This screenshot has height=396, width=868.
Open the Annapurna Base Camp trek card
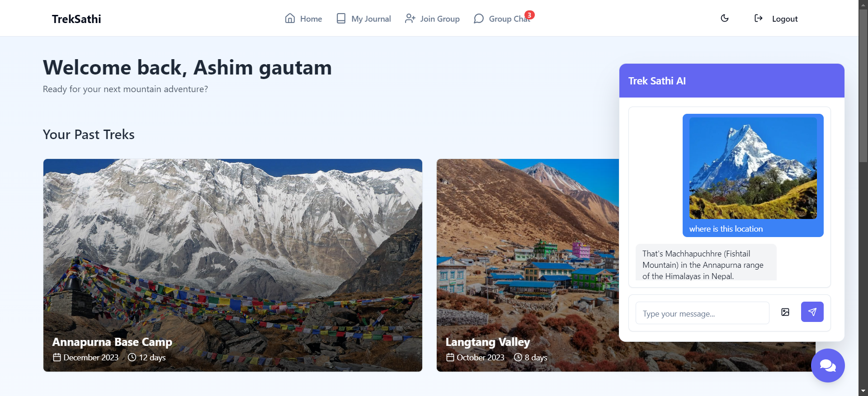[233, 265]
